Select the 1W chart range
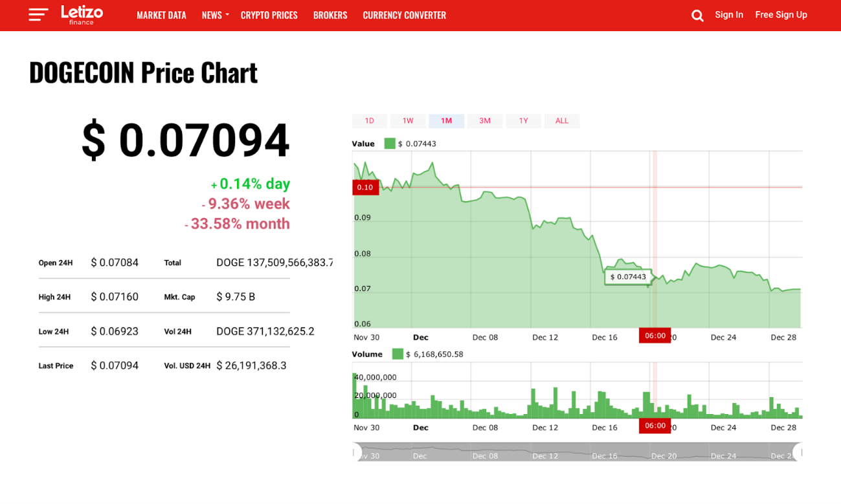The image size is (841, 504). click(x=408, y=121)
